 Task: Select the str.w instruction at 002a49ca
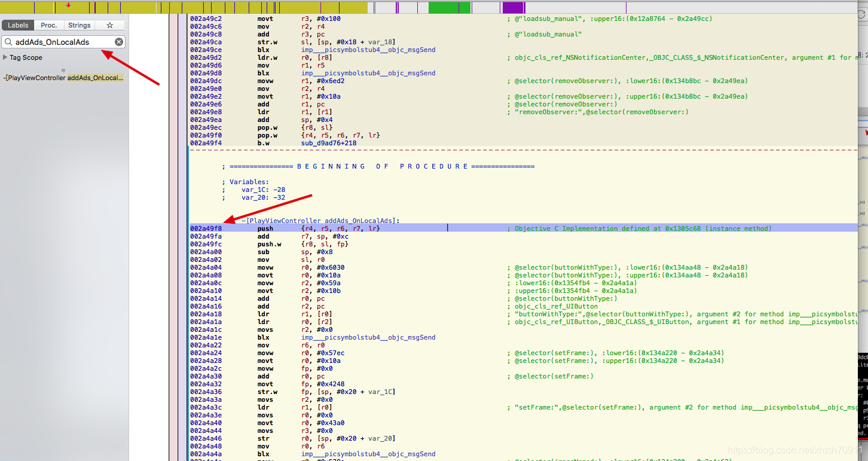(x=325, y=42)
